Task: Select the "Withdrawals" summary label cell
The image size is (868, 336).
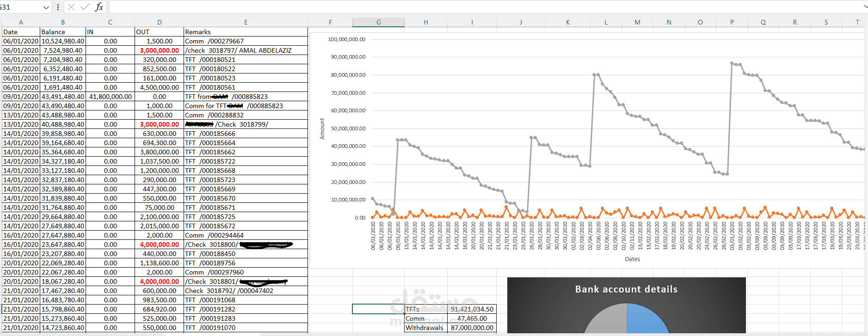Action: (426, 328)
